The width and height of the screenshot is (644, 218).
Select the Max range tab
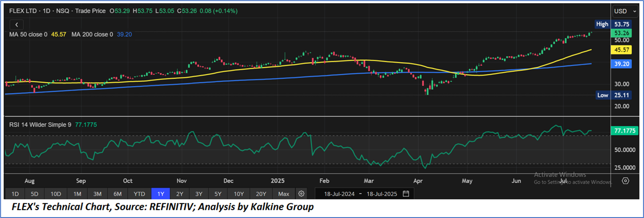[284, 194]
